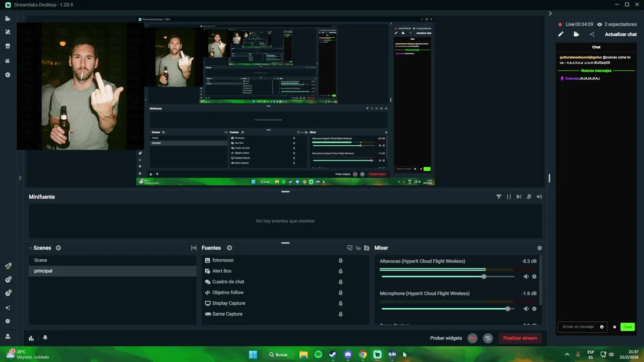Open the settings gear in left sidebar
This screenshot has width=644, height=362.
(8, 321)
